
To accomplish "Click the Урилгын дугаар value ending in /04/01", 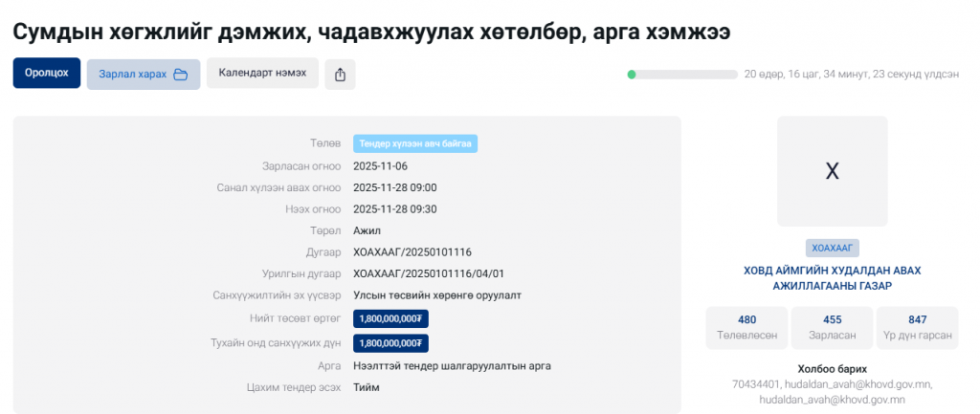I will tap(428, 273).
